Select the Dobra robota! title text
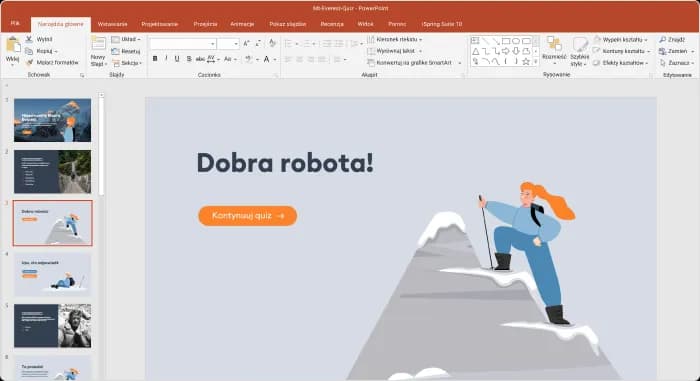Image resolution: width=700 pixels, height=381 pixels. point(285,163)
